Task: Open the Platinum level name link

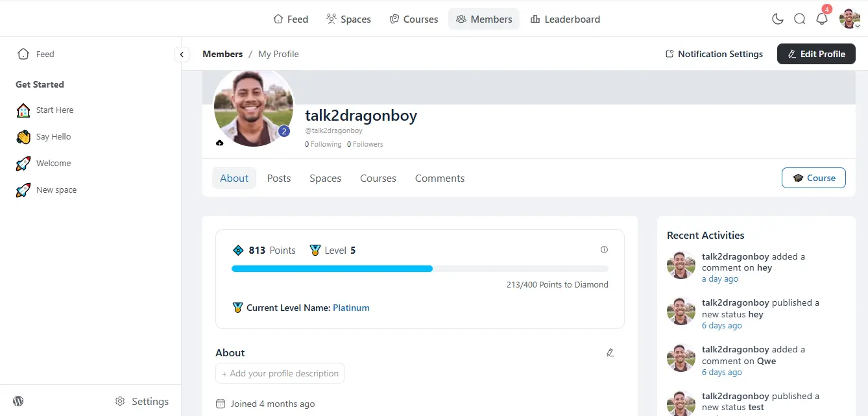Action: (x=351, y=308)
